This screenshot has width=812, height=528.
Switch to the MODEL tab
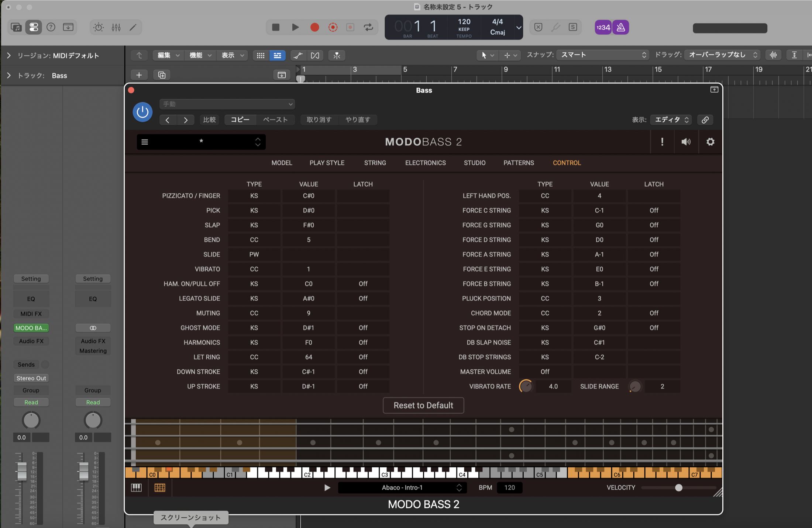[x=282, y=163]
